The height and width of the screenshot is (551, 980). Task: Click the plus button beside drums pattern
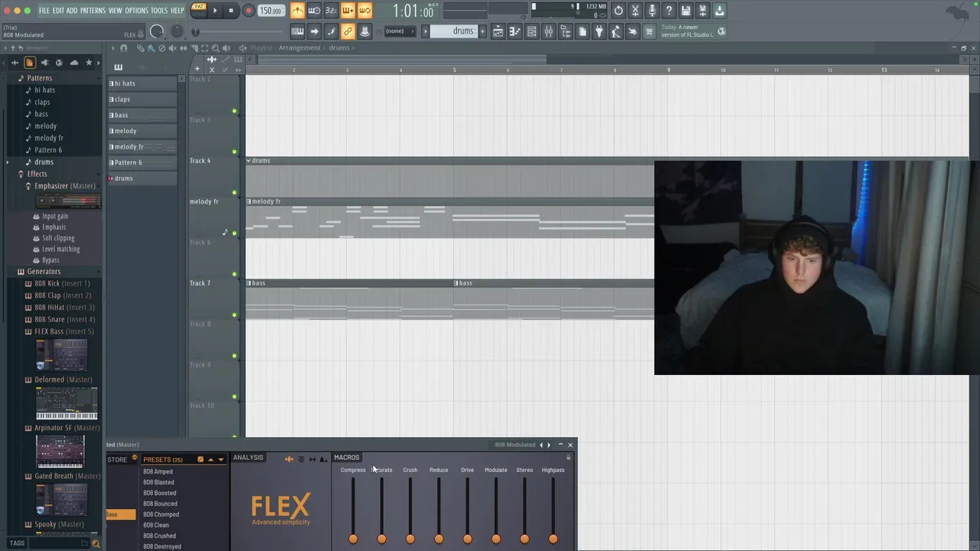pos(482,31)
